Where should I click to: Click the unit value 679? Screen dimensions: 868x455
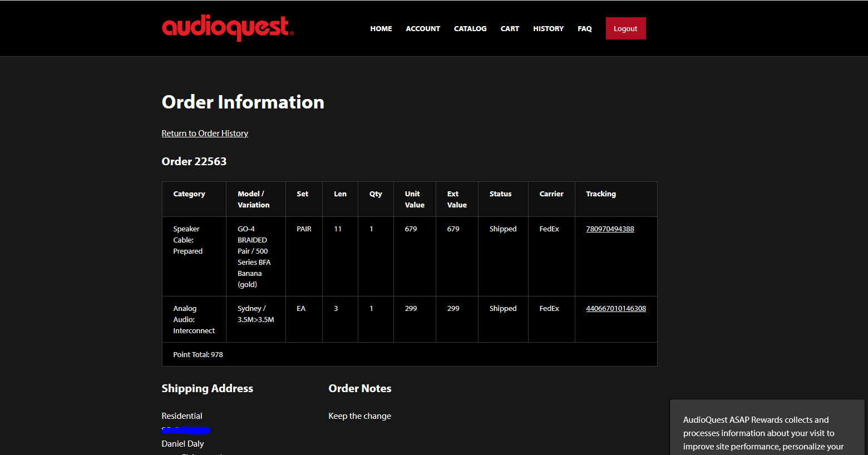(x=411, y=229)
